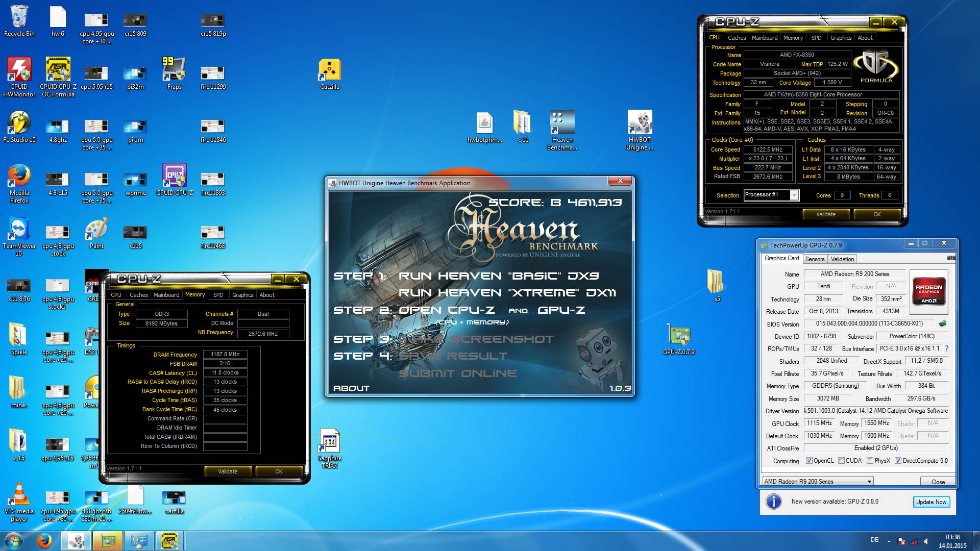
Task: Launch Sapphire TRIXX desktop shortcut
Action: tap(329, 448)
